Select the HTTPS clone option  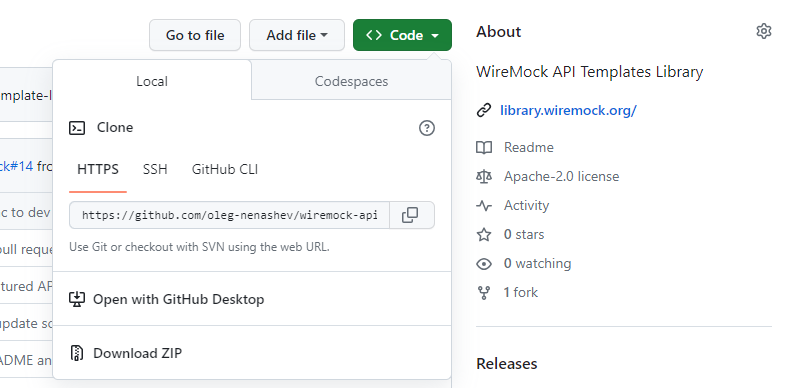[98, 169]
